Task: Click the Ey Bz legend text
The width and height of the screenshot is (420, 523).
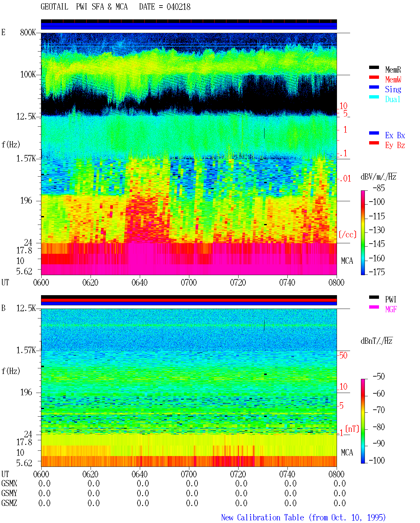Action: click(395, 145)
